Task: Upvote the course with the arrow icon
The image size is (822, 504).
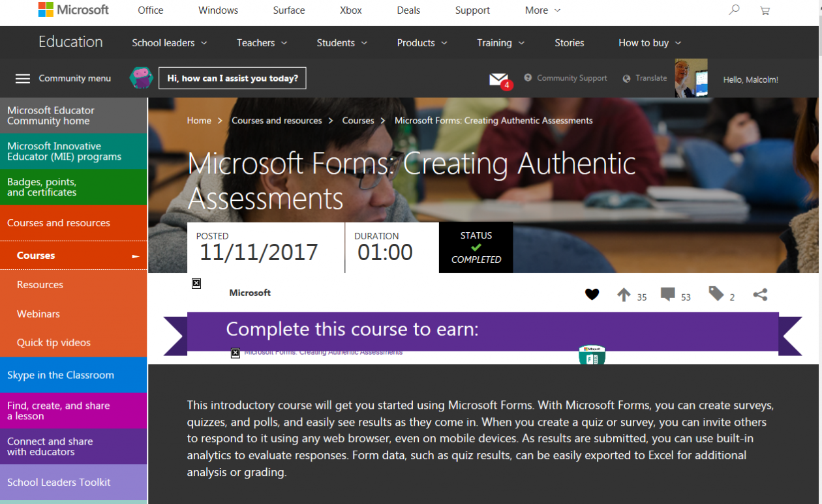Action: coord(624,295)
